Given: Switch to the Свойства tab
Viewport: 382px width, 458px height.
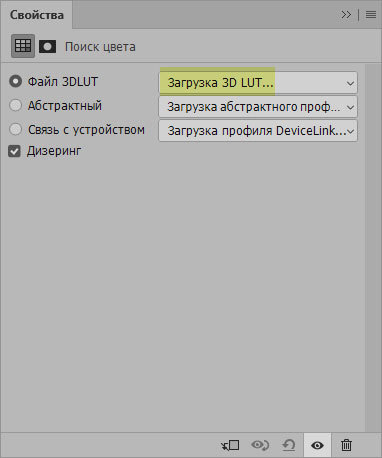Looking at the screenshot, I should [37, 15].
